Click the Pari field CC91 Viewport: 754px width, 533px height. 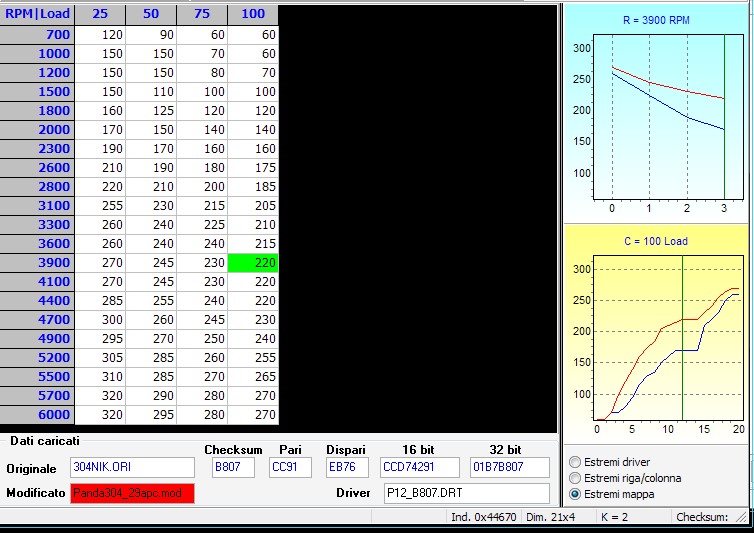pos(290,467)
